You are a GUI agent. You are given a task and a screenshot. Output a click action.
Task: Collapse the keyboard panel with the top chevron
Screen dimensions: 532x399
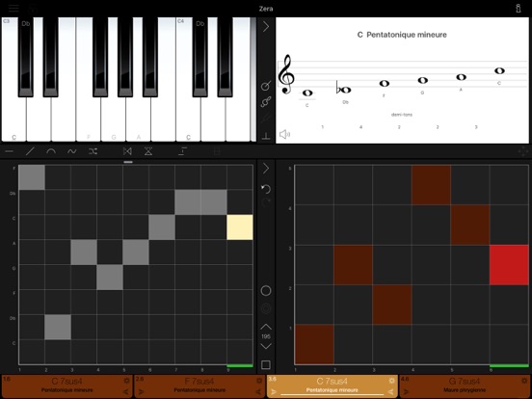(266, 26)
